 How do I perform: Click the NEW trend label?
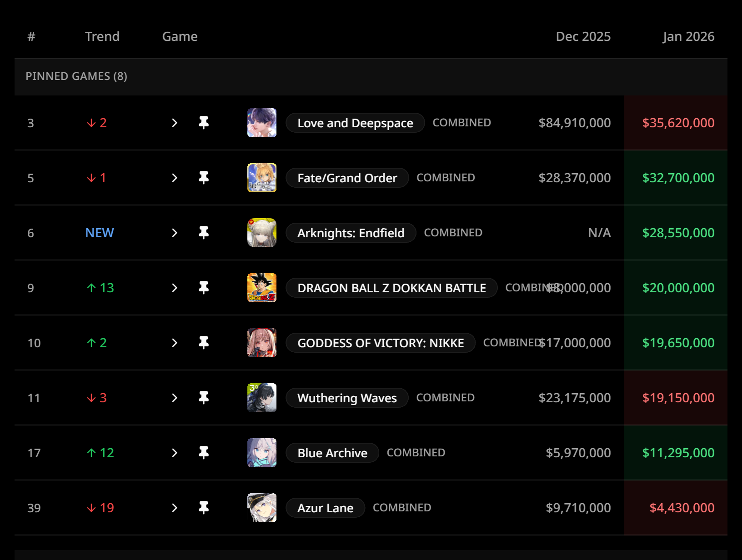coord(100,233)
